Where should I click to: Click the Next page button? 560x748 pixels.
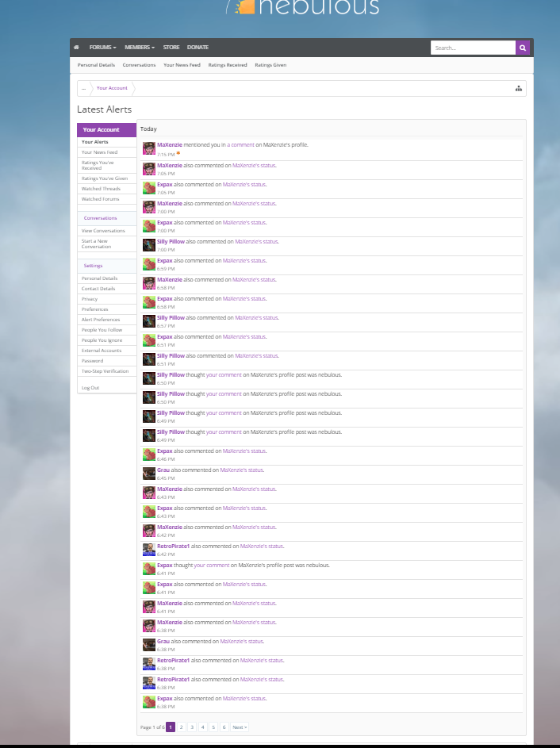tap(240, 727)
